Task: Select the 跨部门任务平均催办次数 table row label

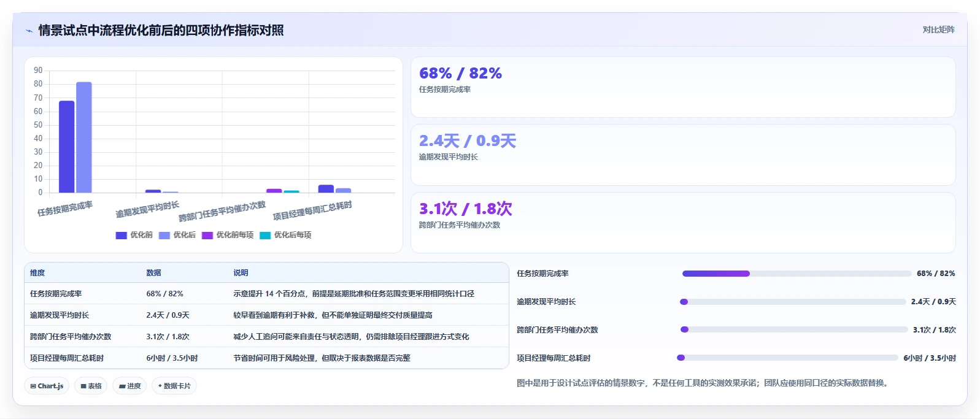Action: point(71,337)
